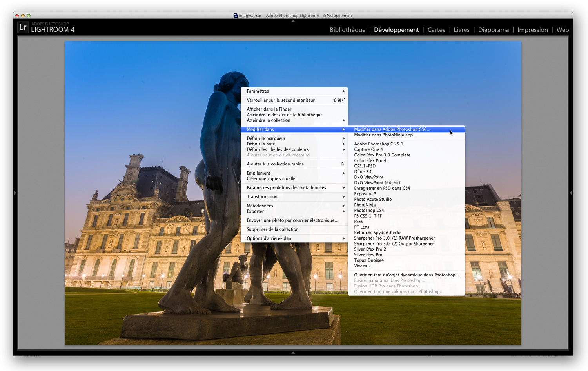Choose PhotoNinja from the editor list
Viewport: 588px width, 371px height.
[407, 205]
